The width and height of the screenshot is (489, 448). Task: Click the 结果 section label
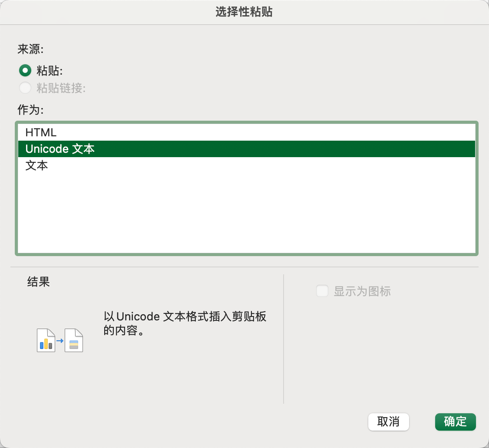[38, 282]
